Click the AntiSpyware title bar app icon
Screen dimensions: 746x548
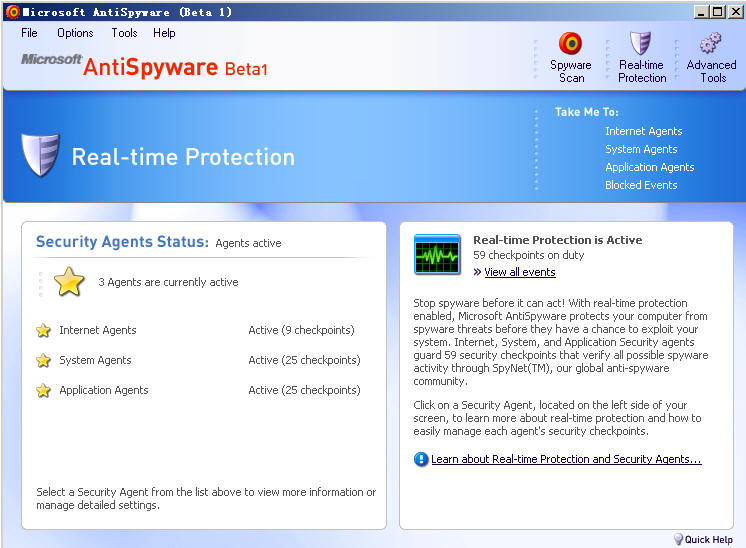pos(13,12)
